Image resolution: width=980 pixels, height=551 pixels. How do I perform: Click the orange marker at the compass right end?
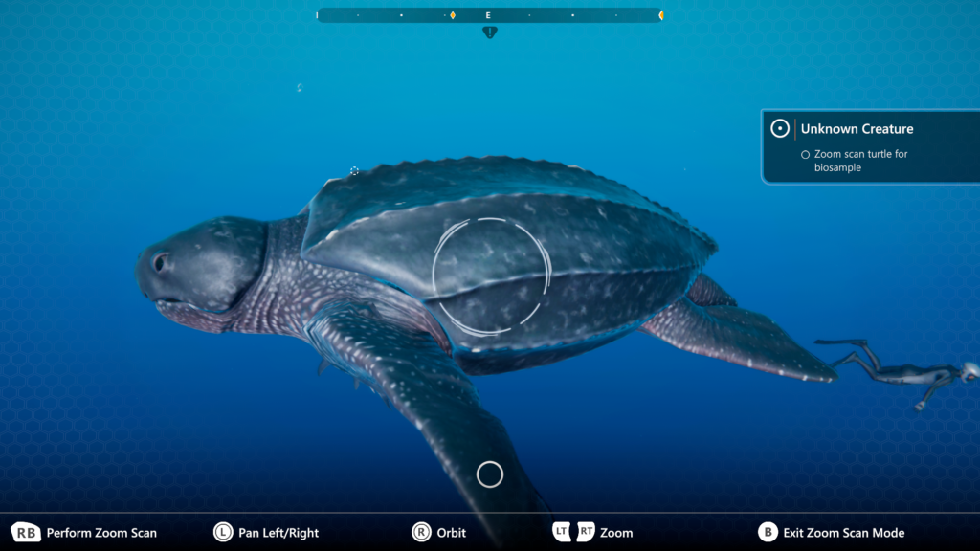[660, 15]
